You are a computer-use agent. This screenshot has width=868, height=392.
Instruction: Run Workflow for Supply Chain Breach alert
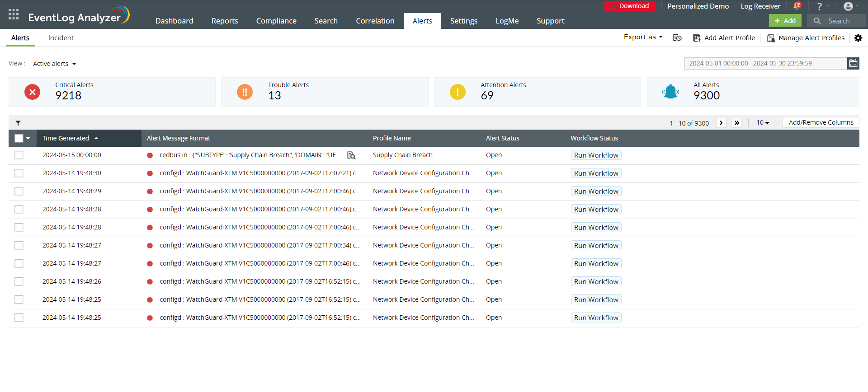pyautogui.click(x=596, y=155)
